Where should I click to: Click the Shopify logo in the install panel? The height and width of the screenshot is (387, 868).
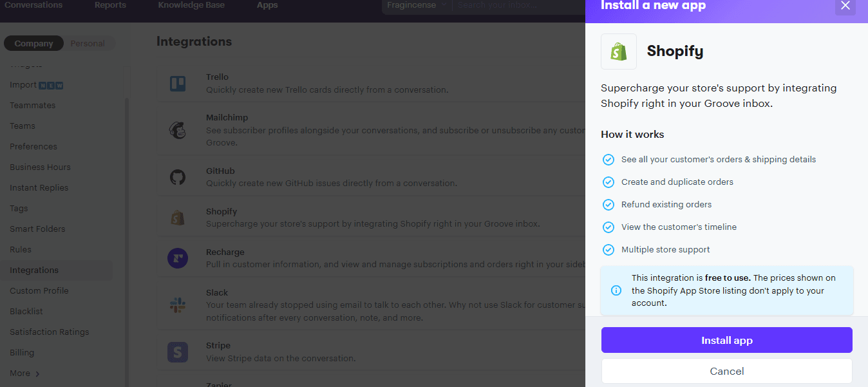click(618, 51)
